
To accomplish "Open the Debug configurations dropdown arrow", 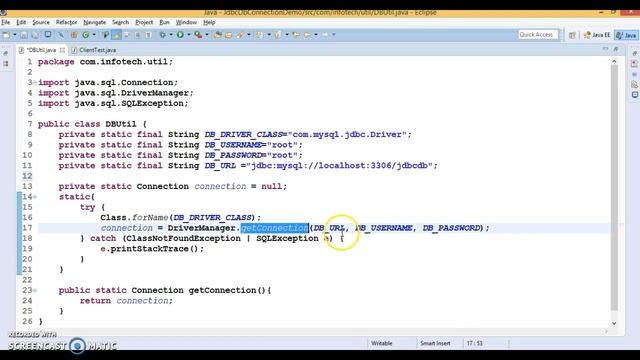I will click(x=171, y=35).
